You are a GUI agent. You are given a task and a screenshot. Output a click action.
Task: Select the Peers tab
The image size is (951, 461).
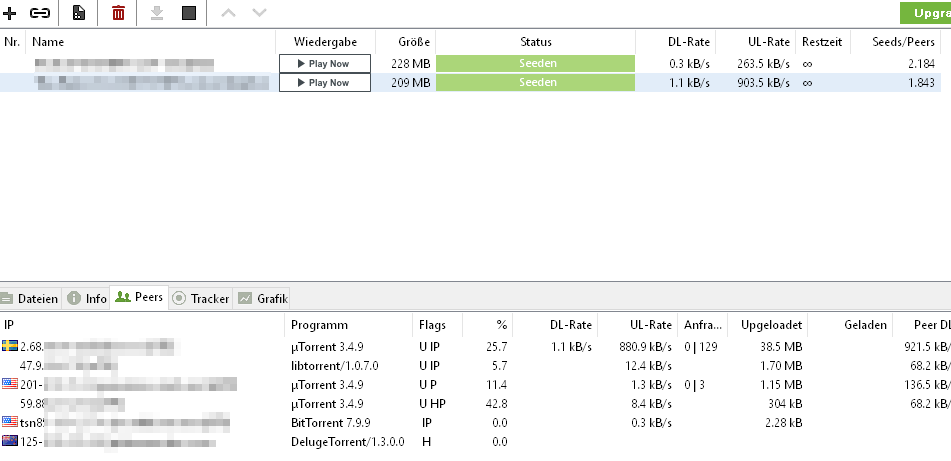139,298
